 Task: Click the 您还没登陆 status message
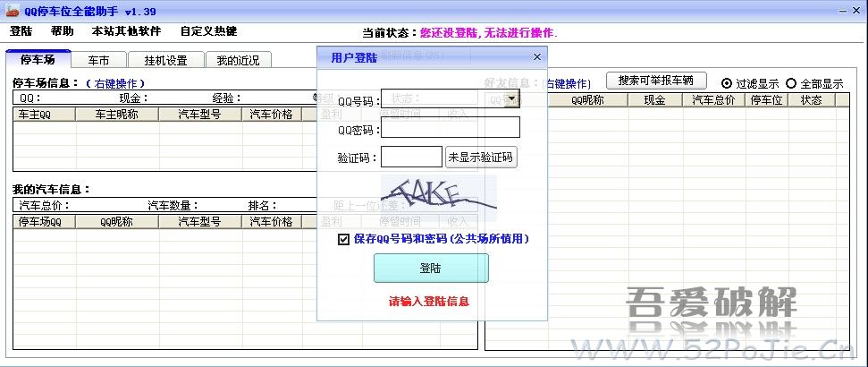[489, 33]
